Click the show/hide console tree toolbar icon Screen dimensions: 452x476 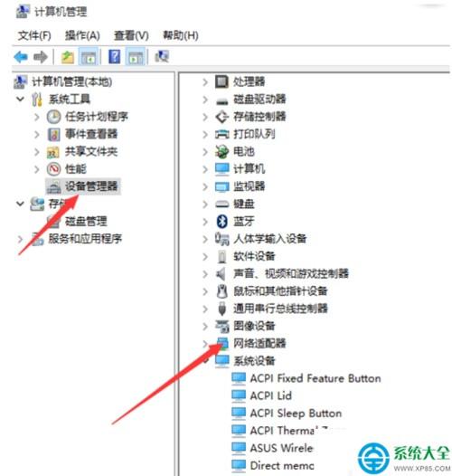pos(89,57)
